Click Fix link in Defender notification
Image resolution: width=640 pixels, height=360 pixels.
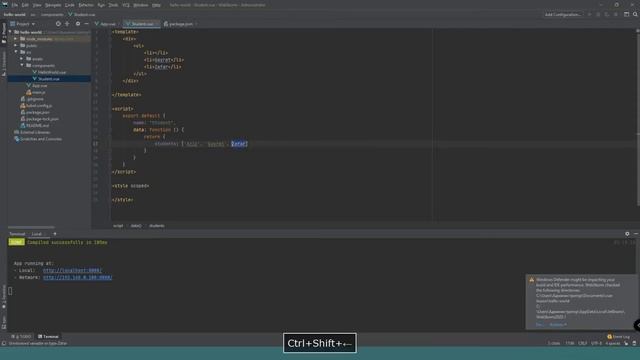(539, 325)
